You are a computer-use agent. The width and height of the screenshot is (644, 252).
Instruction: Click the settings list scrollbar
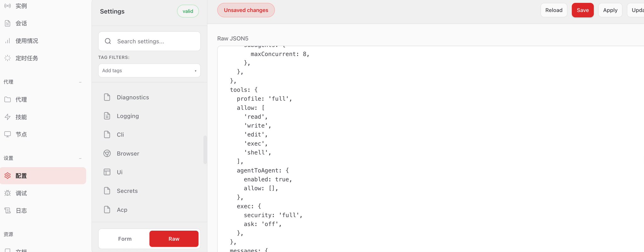click(205, 150)
